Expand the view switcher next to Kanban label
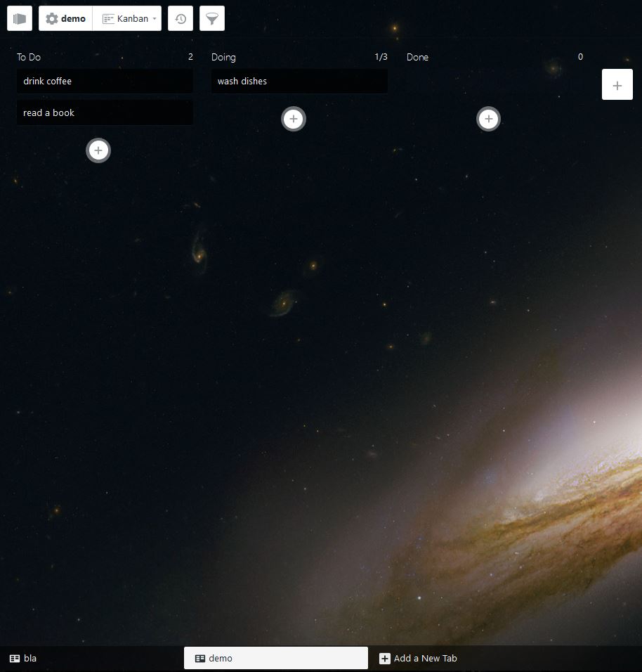The width and height of the screenshot is (642, 672). [153, 18]
